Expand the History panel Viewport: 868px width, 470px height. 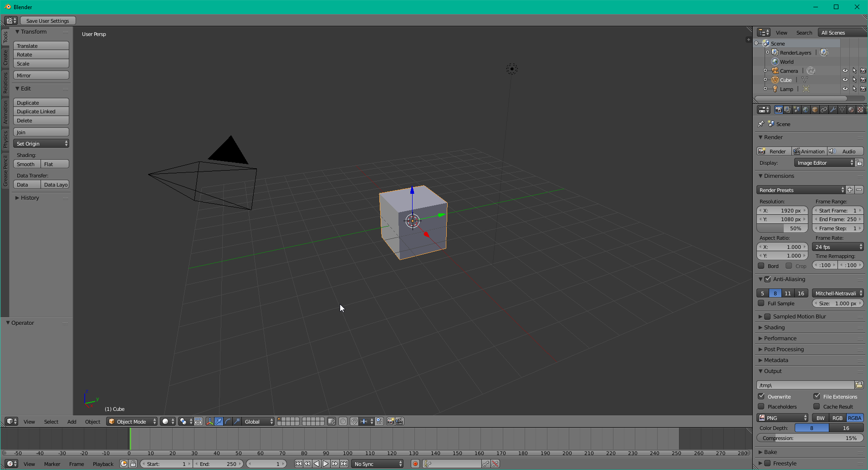click(30, 197)
